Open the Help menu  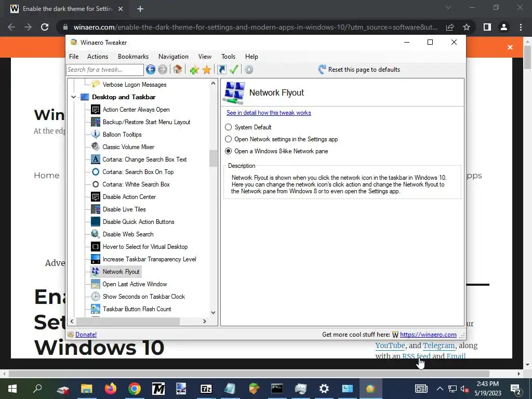pyautogui.click(x=252, y=57)
